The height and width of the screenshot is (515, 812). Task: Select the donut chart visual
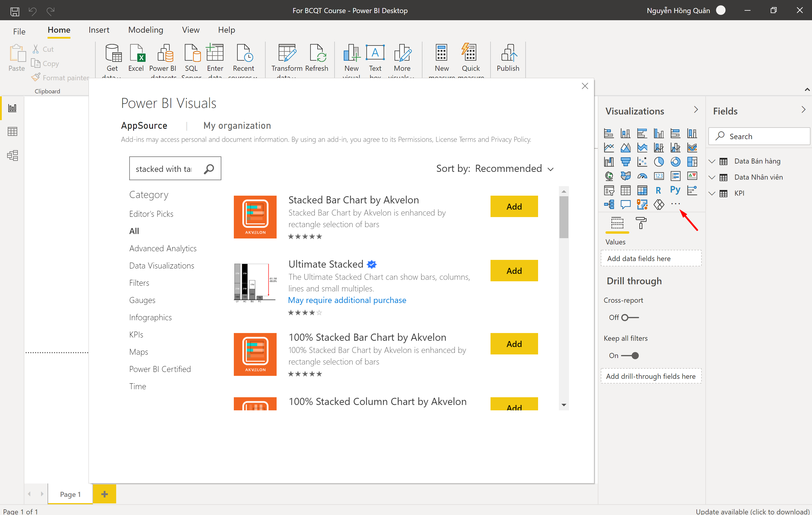675,162
